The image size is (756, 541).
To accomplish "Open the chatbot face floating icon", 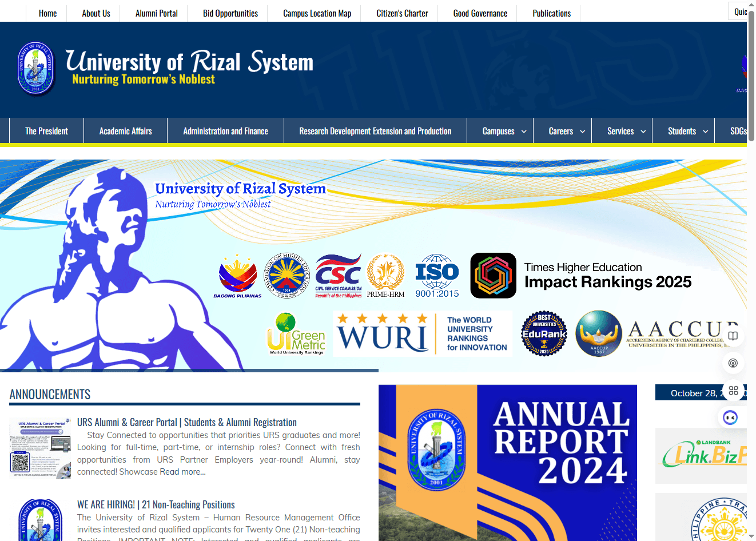I will [x=730, y=417].
